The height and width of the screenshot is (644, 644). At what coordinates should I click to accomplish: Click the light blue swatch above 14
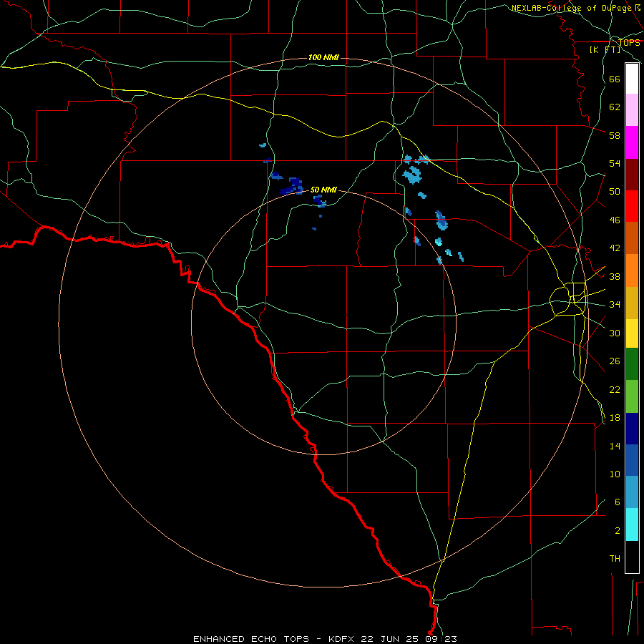coord(632,492)
